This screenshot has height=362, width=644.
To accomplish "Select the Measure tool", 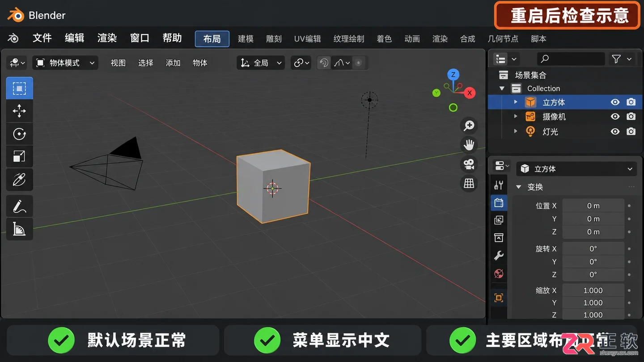I will tap(19, 229).
